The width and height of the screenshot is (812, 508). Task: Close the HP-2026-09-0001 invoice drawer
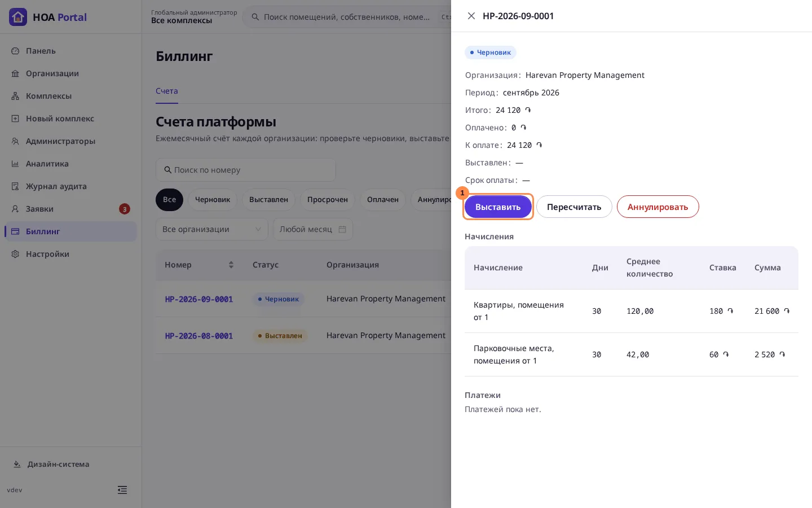[471, 16]
